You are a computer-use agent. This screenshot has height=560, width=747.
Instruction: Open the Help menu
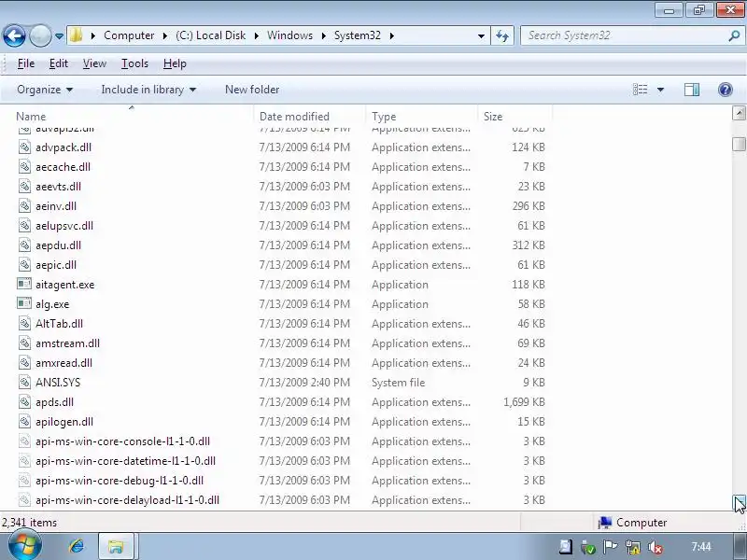[x=175, y=63]
